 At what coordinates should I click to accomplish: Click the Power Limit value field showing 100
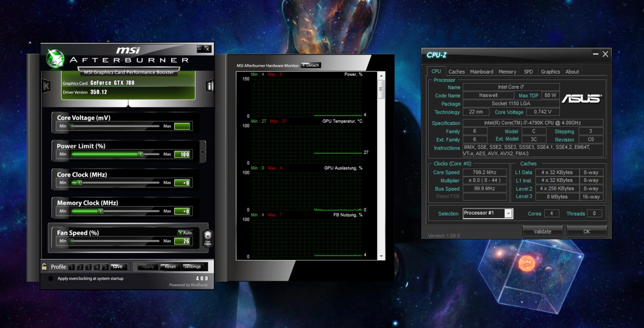182,155
